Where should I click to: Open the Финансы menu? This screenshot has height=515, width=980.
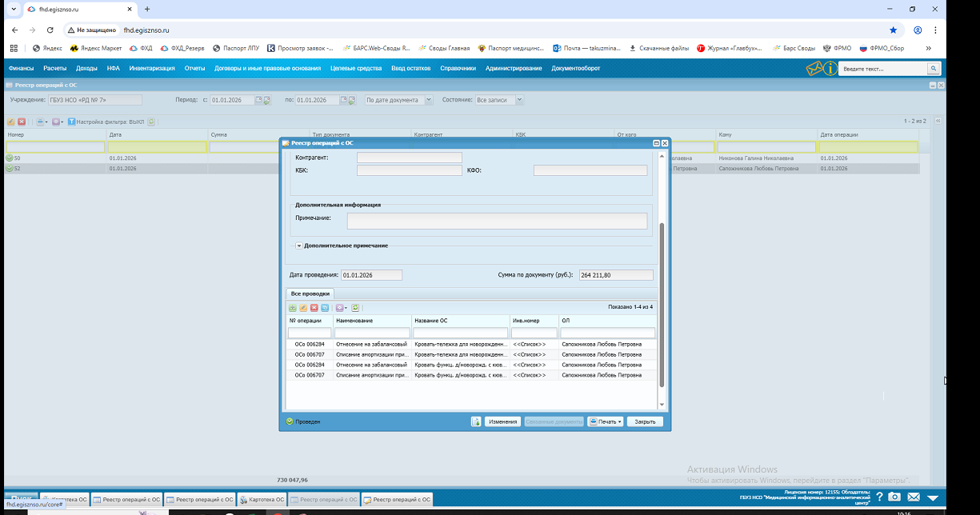click(x=21, y=69)
